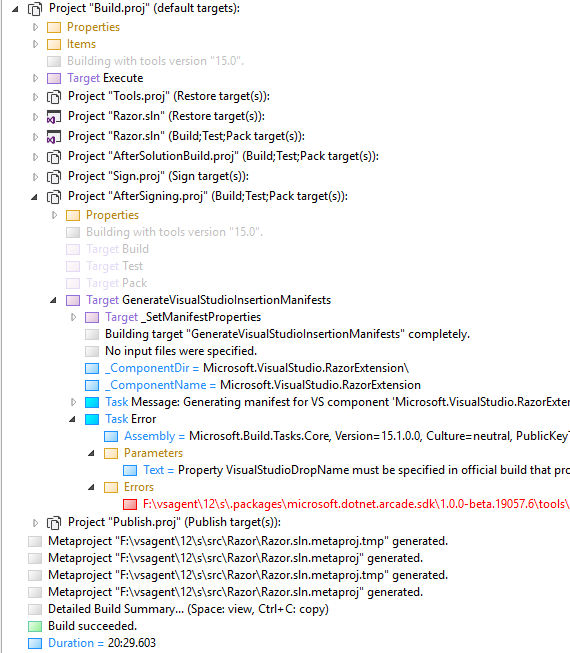The height and width of the screenshot is (653, 570).
Task: Select first Razor.sln.metaproj.tmp generated message
Action: tap(248, 542)
